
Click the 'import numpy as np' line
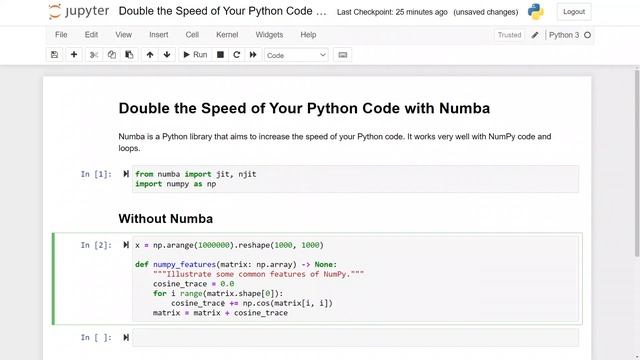coord(176,184)
